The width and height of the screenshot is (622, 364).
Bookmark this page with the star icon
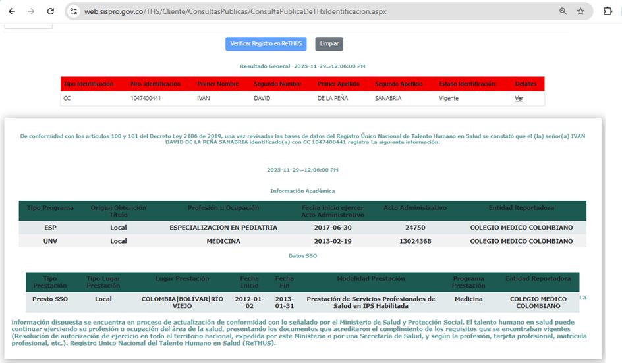click(x=580, y=11)
